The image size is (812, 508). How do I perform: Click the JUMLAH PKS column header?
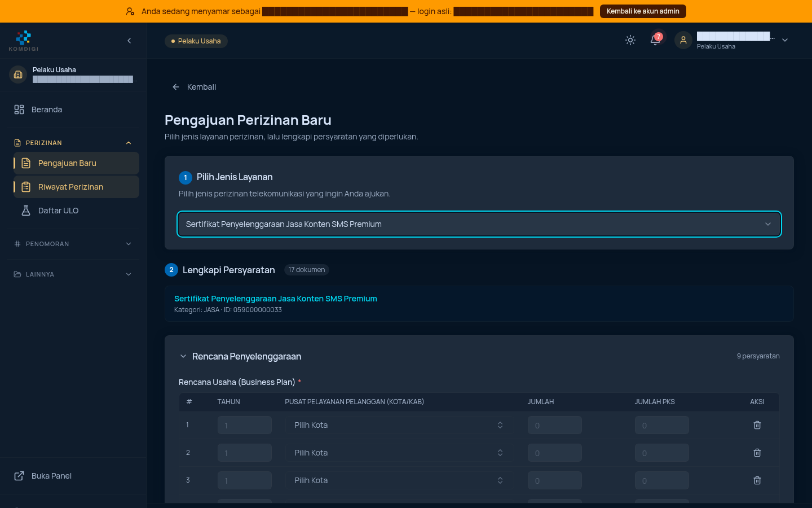point(655,402)
